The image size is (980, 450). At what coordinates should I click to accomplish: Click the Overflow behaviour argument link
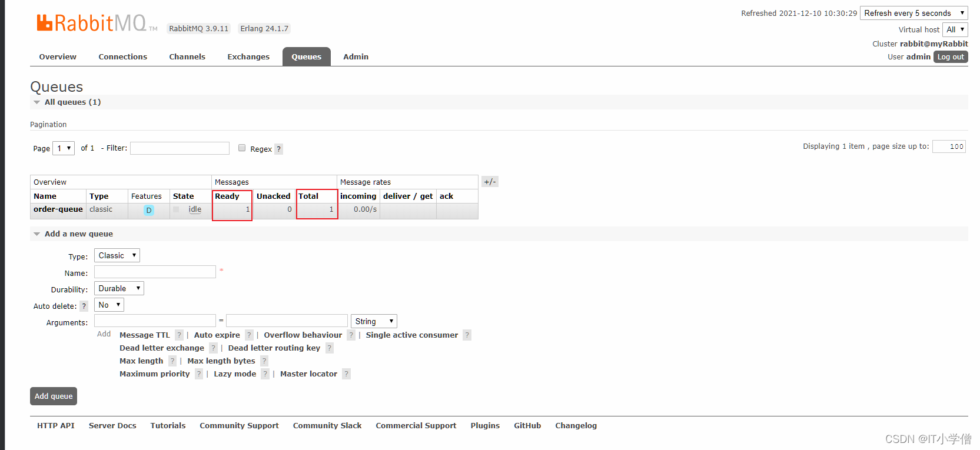pyautogui.click(x=303, y=335)
